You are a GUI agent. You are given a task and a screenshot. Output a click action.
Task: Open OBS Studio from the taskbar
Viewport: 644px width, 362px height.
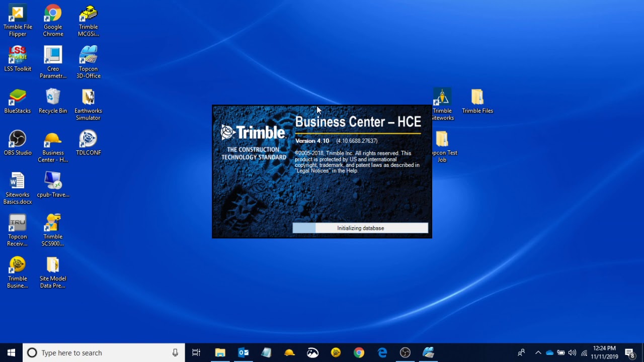tap(405, 352)
